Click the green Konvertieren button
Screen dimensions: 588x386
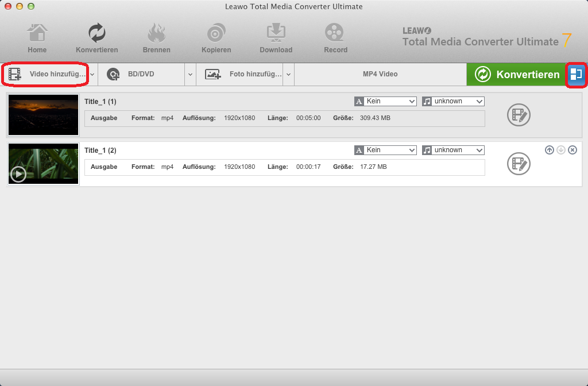pos(516,74)
